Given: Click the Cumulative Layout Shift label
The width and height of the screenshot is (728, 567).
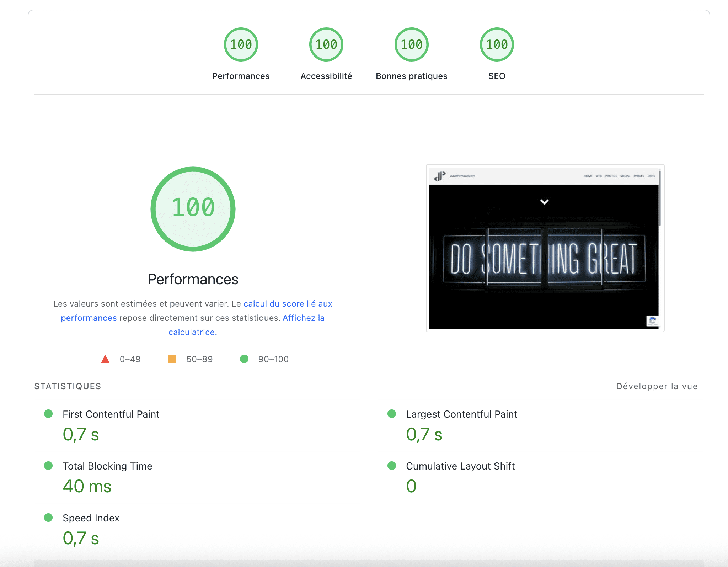Looking at the screenshot, I should [x=460, y=466].
